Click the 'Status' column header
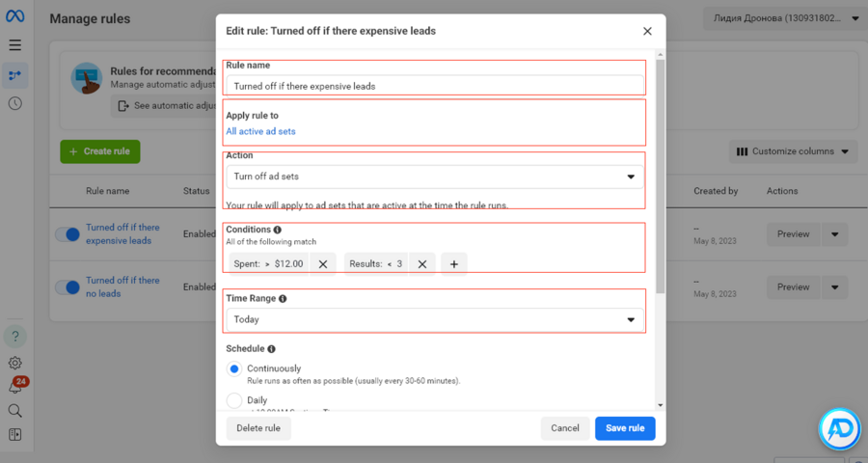The width and height of the screenshot is (868, 463). [197, 191]
